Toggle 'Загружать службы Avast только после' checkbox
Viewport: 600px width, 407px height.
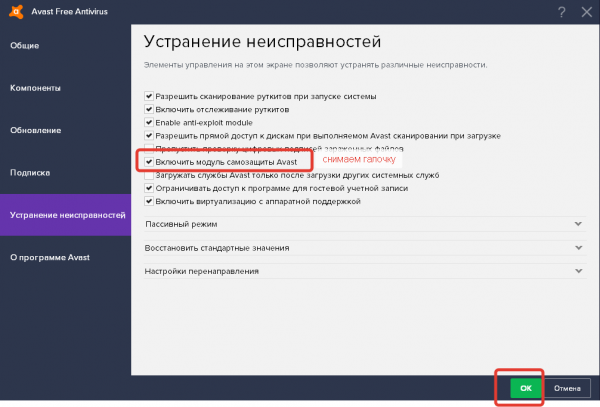tap(149, 175)
